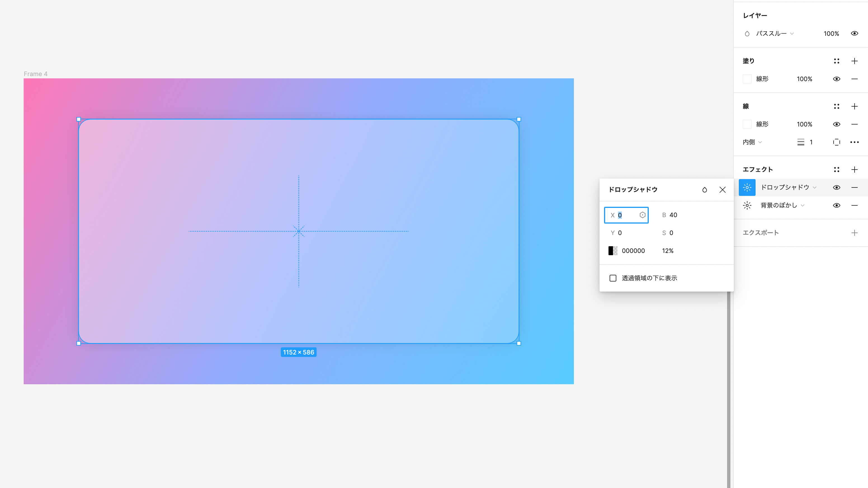
Task: Select the Frame 4 label
Action: point(36,74)
